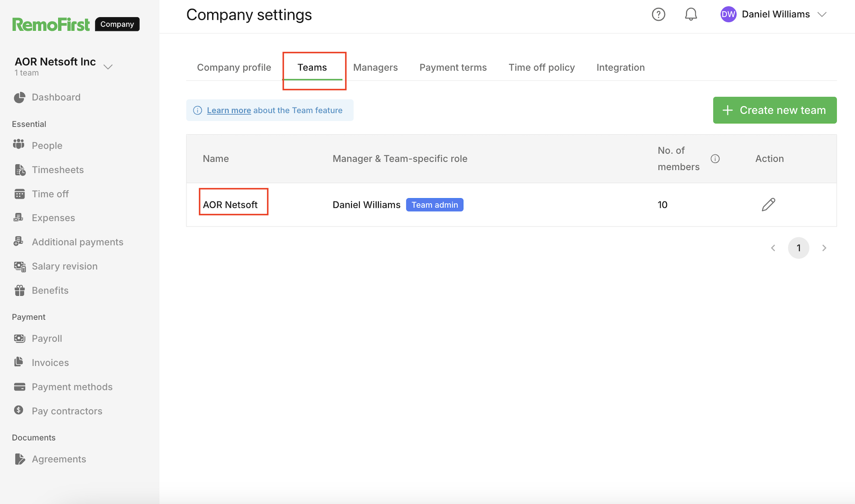This screenshot has height=504, width=855.
Task: Open the Time off policy tab
Action: (x=541, y=67)
